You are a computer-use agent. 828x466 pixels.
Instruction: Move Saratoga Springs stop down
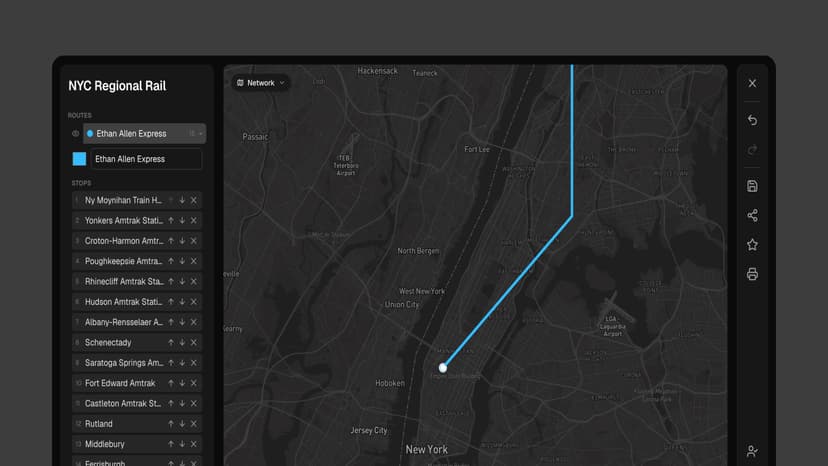[182, 363]
